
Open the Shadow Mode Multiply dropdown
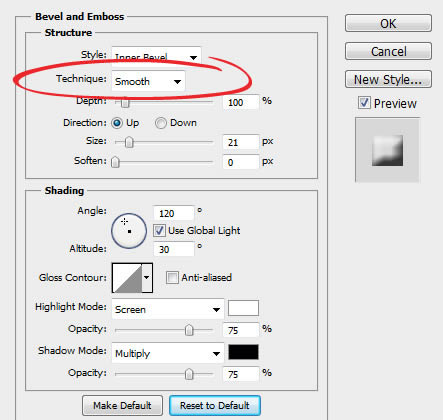168,353
